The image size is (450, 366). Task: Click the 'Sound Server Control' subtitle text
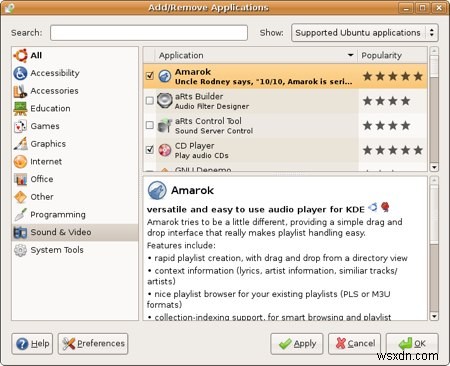(x=214, y=131)
